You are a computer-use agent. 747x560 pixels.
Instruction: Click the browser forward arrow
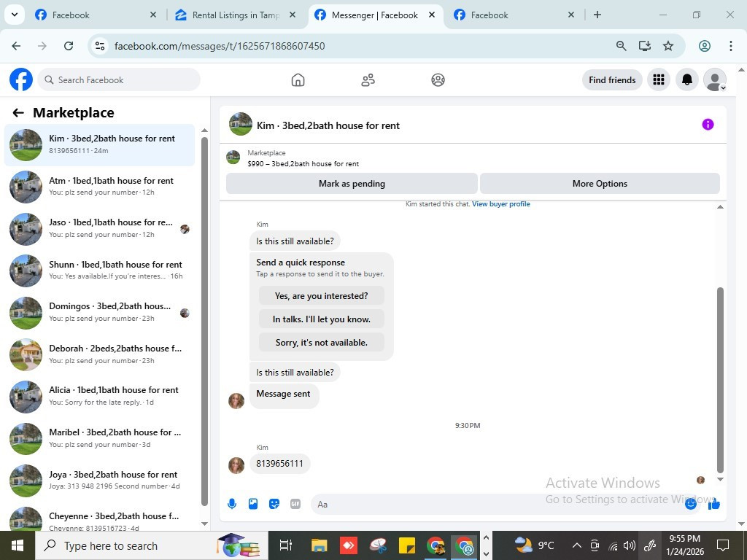tap(42, 46)
